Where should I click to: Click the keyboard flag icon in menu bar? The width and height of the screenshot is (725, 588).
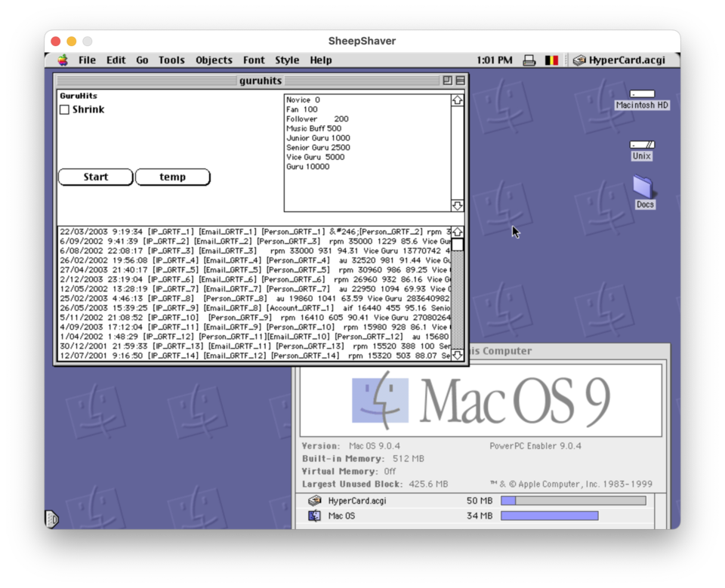coord(551,60)
